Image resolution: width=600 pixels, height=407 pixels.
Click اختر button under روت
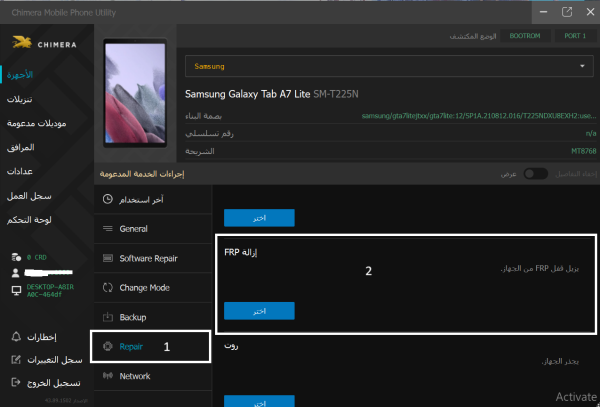(259, 401)
